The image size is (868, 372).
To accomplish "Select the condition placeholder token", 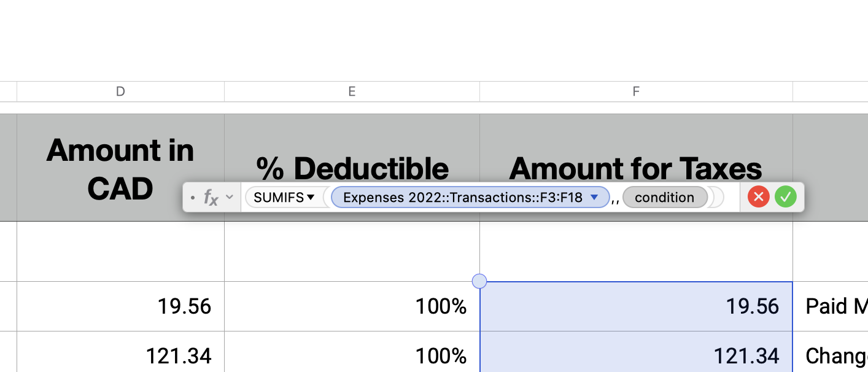I will pos(664,198).
